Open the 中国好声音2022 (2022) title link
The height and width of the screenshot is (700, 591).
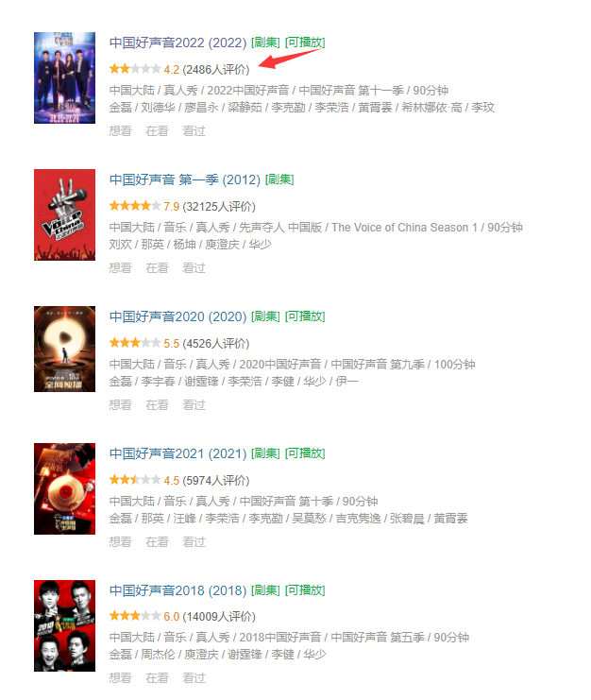(x=177, y=43)
